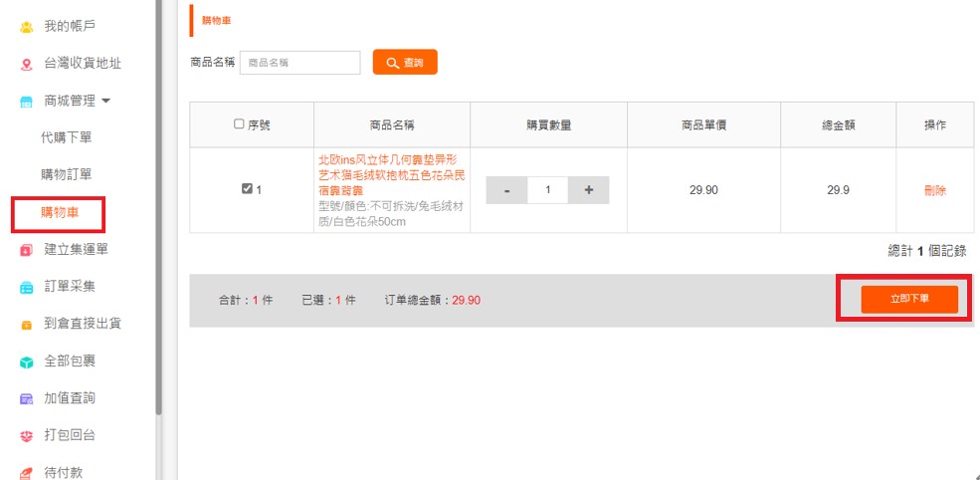Viewport: 980px width, 480px height.
Task: Collapse the 商城管理 dropdown arrow
Action: tap(106, 101)
